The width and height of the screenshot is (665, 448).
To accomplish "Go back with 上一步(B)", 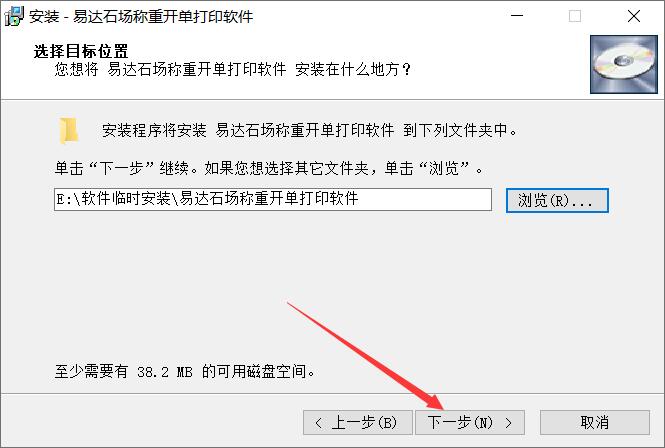I will pos(358,423).
